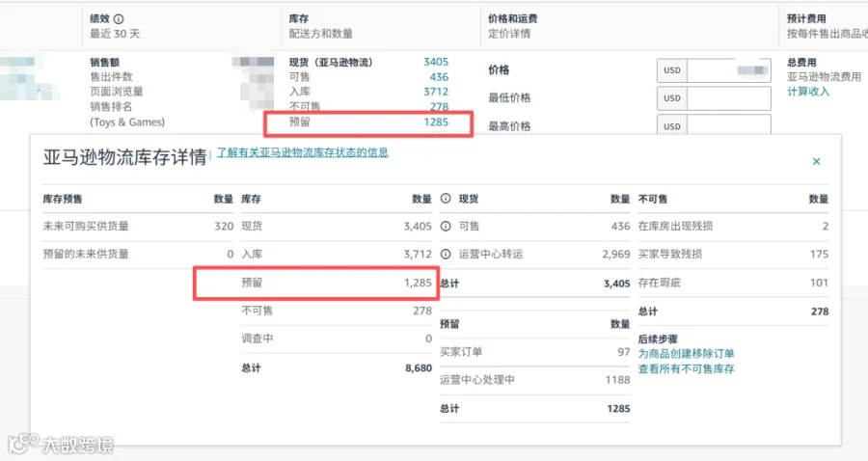Click the 页面浏览量 label
Image resolution: width=868 pixels, height=461 pixels.
coord(117,92)
